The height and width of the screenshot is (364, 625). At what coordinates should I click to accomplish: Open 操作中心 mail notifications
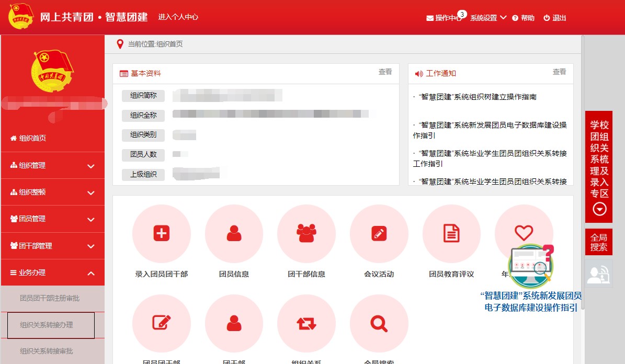[x=444, y=18]
